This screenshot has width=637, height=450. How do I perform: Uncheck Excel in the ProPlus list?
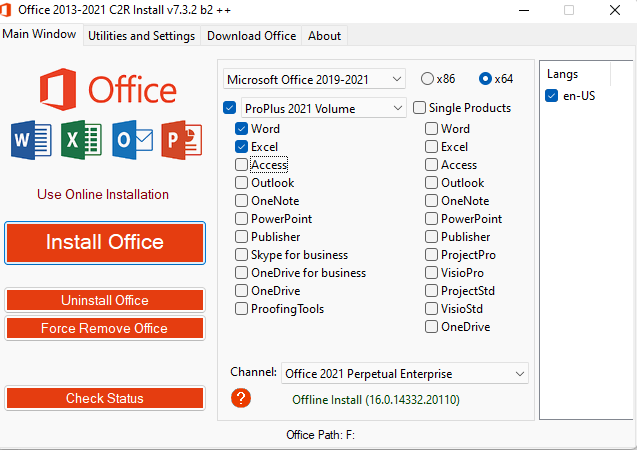[241, 147]
